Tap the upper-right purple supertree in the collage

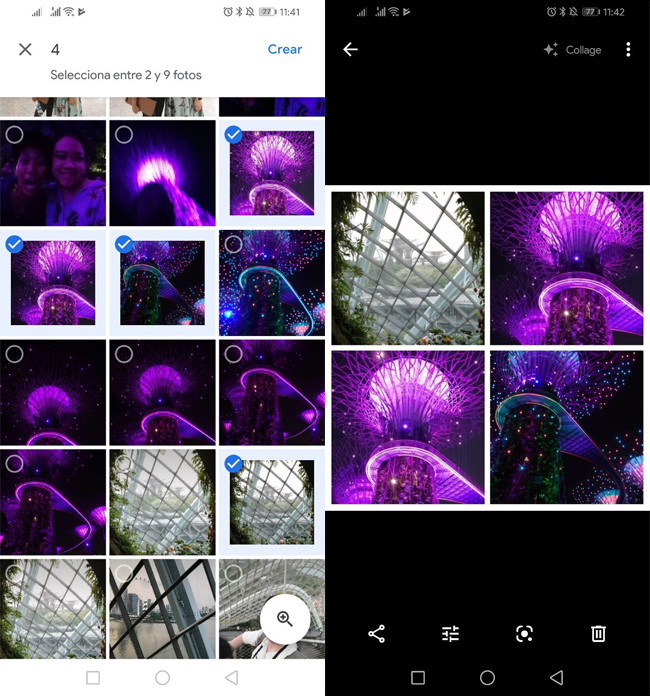[567, 268]
